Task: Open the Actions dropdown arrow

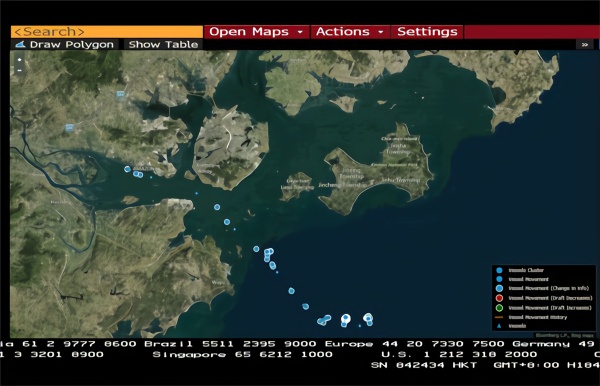Action: click(x=381, y=32)
